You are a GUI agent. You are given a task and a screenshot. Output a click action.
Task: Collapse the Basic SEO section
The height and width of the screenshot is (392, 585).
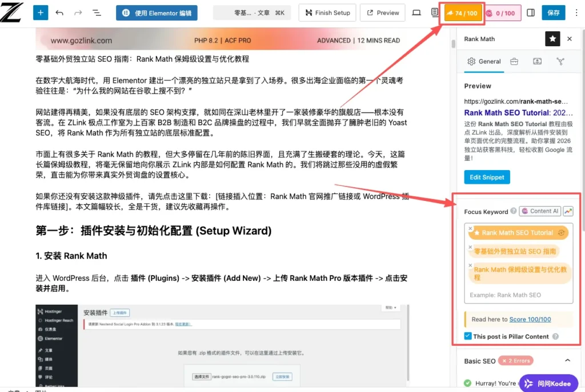[567, 360]
